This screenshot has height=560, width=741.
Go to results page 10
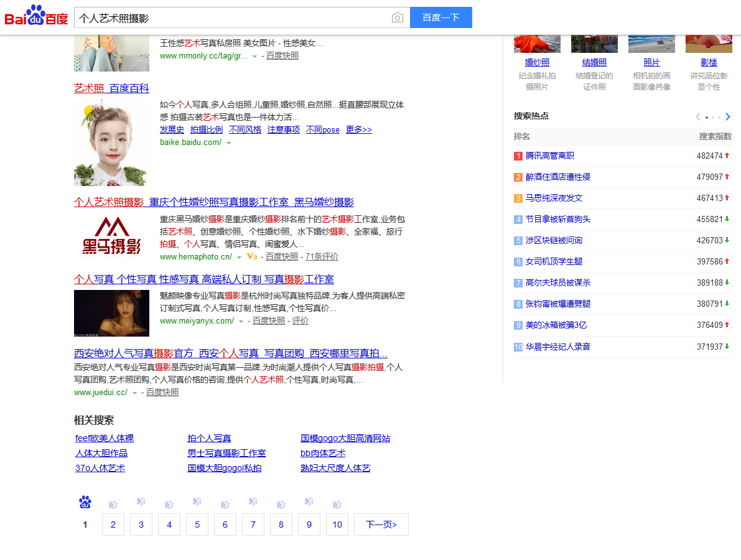point(337,525)
